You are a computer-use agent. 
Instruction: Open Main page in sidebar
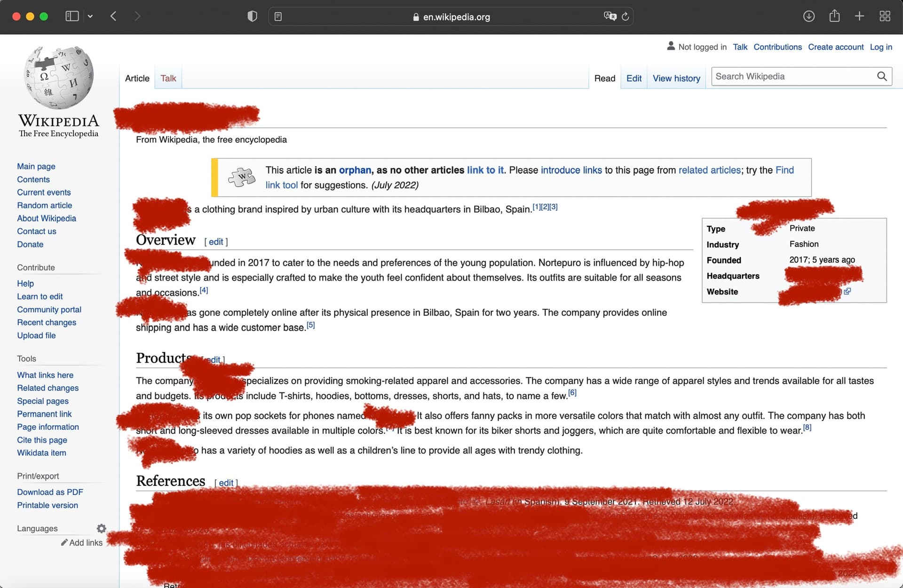click(36, 166)
